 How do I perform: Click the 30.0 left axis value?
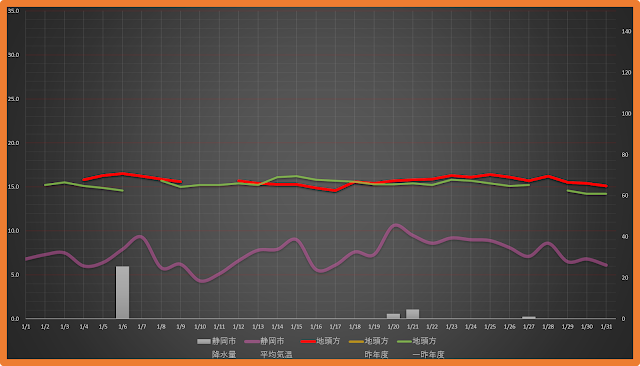click(13, 55)
